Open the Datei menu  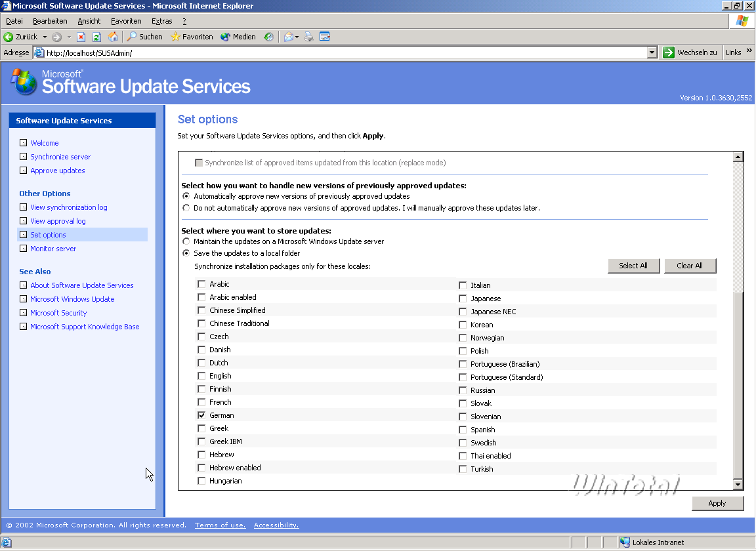14,21
